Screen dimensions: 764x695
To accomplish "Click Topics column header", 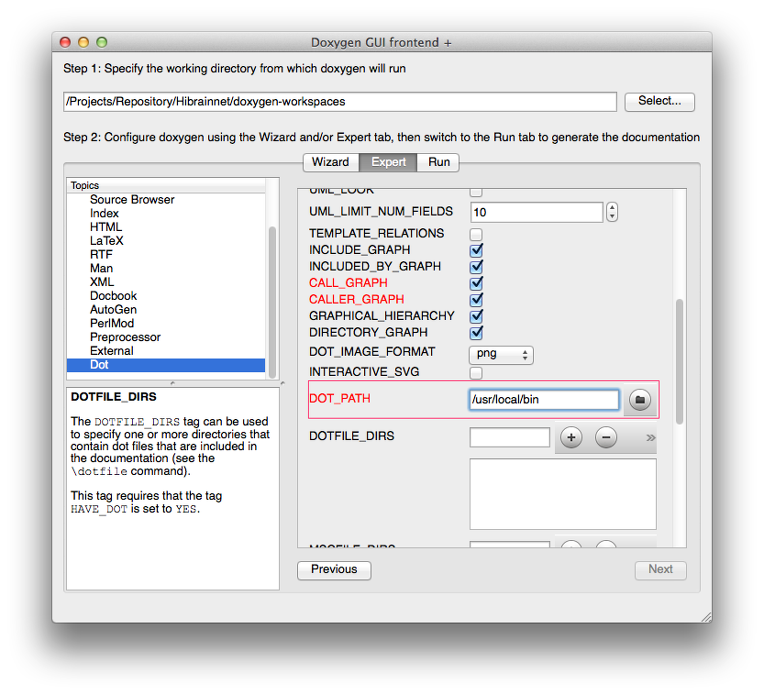I will [x=166, y=185].
